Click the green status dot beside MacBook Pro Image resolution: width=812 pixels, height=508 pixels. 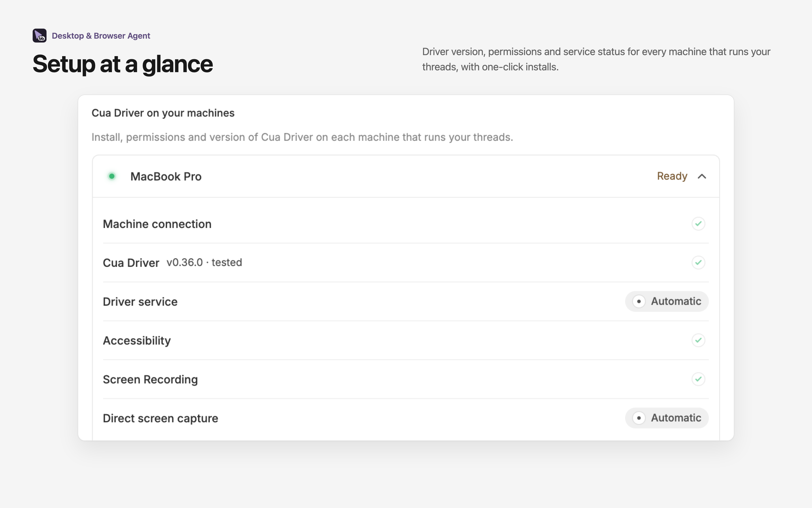(x=112, y=176)
